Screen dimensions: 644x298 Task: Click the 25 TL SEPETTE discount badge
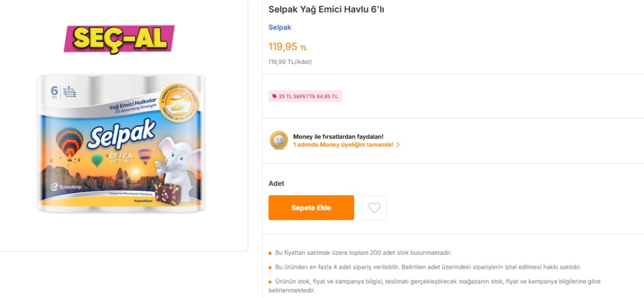point(305,96)
